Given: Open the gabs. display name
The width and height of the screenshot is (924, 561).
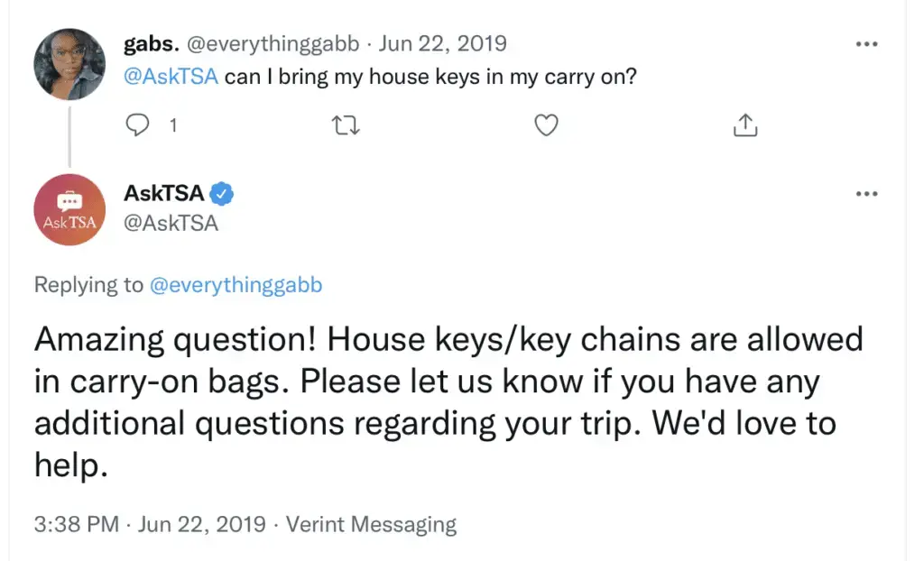Looking at the screenshot, I should point(152,43).
